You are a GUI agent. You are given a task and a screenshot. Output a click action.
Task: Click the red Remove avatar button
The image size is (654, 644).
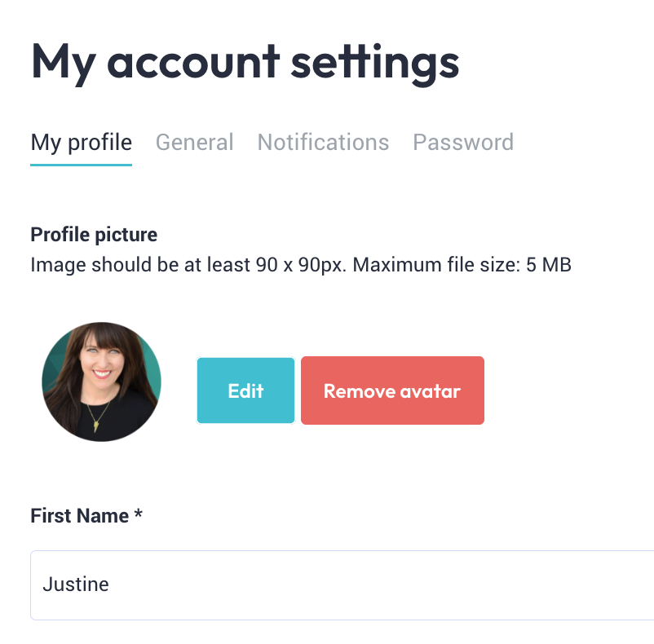click(392, 390)
